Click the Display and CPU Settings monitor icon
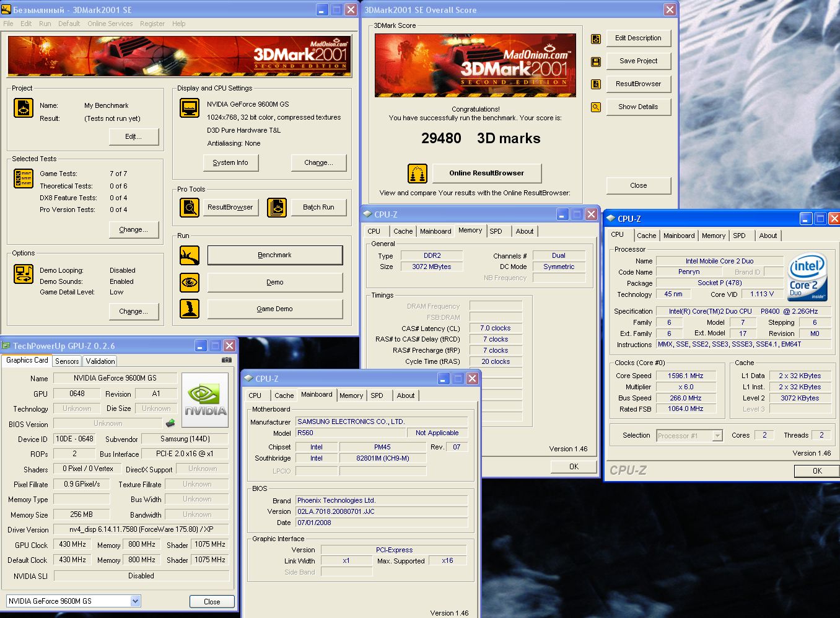 (189, 108)
